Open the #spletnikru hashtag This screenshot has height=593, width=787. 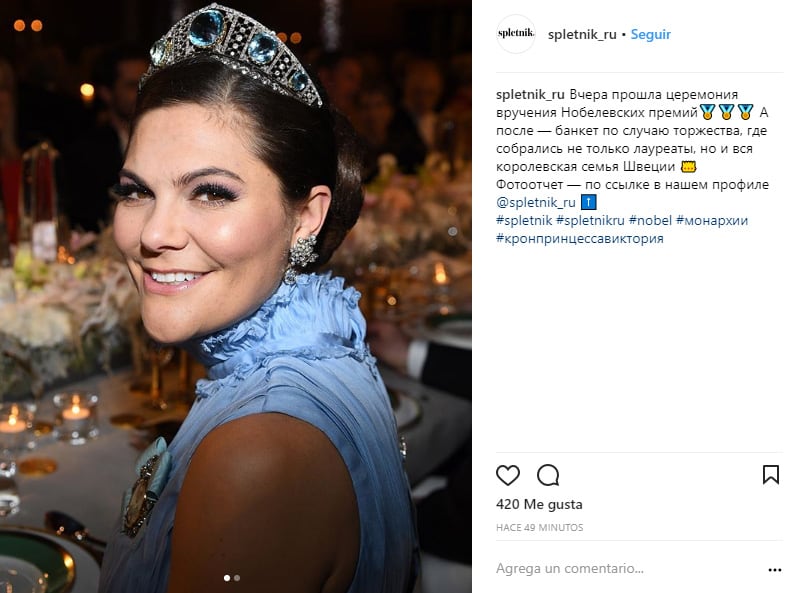point(590,220)
